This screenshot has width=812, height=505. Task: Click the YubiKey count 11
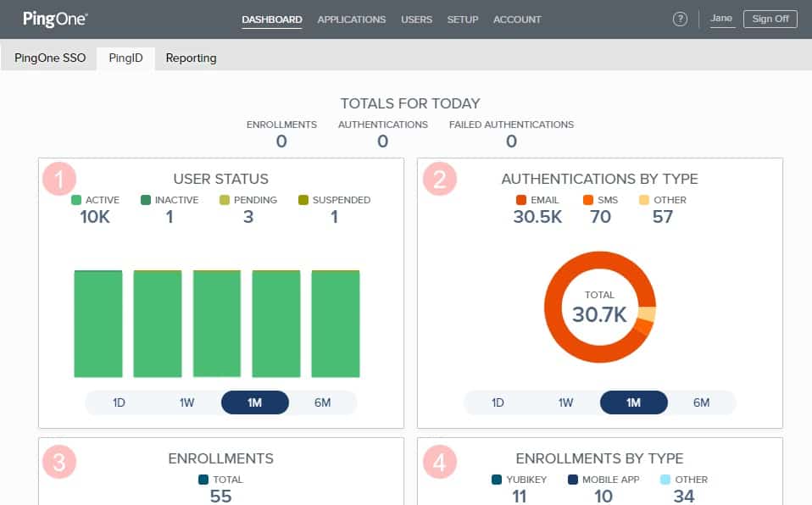pyautogui.click(x=520, y=497)
